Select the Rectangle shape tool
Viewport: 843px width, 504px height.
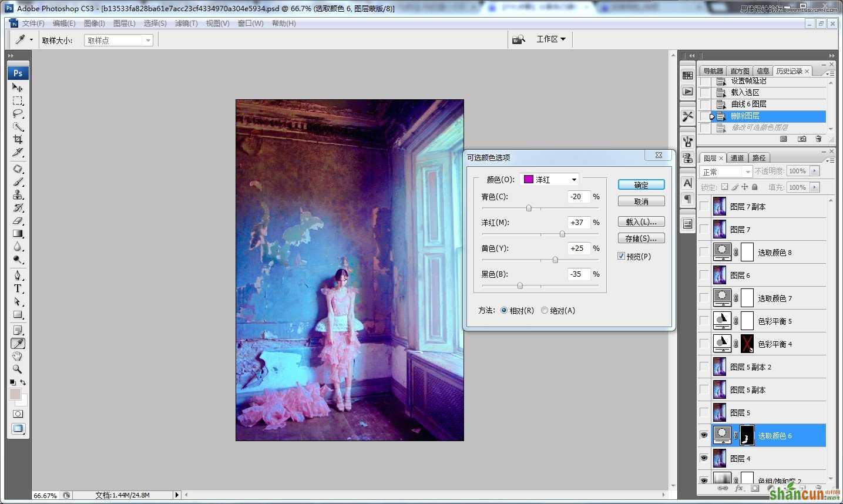pyautogui.click(x=18, y=314)
